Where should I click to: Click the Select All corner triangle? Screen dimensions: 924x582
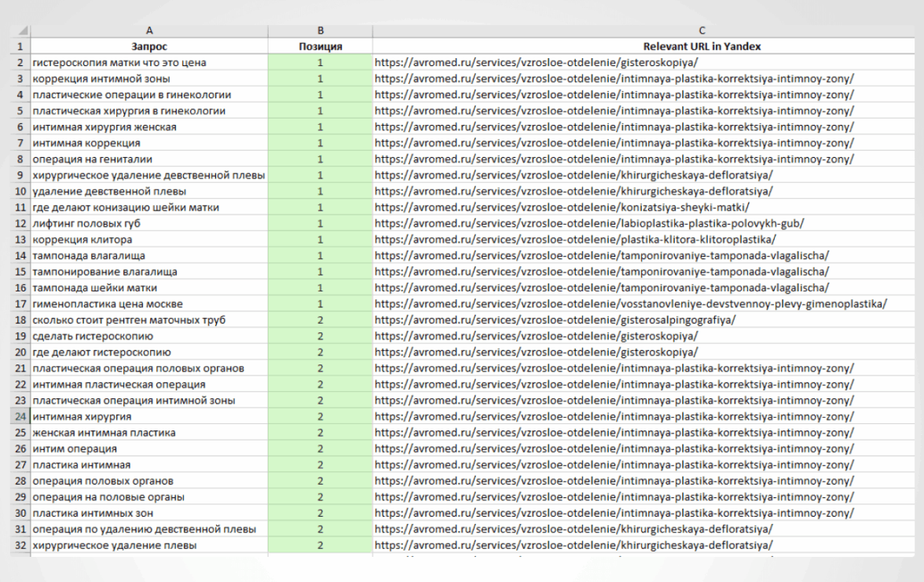tap(21, 31)
